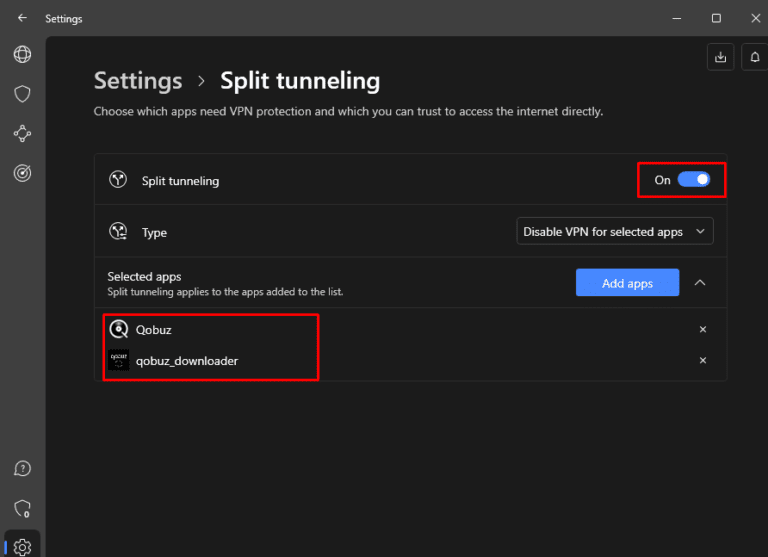Open the target-shaped monitor sidebar icon

(22, 173)
